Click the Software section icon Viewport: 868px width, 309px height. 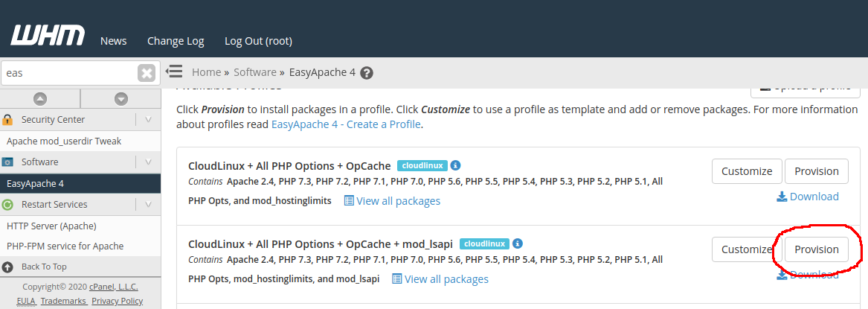coord(7,162)
